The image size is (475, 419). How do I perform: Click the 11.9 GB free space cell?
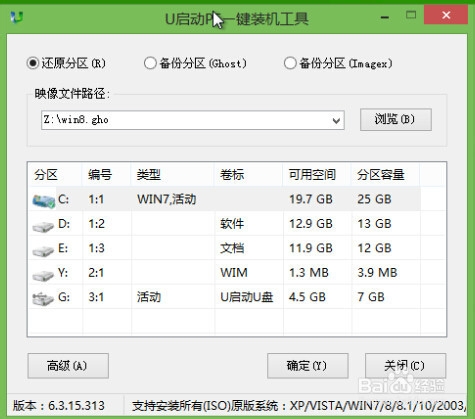point(311,248)
